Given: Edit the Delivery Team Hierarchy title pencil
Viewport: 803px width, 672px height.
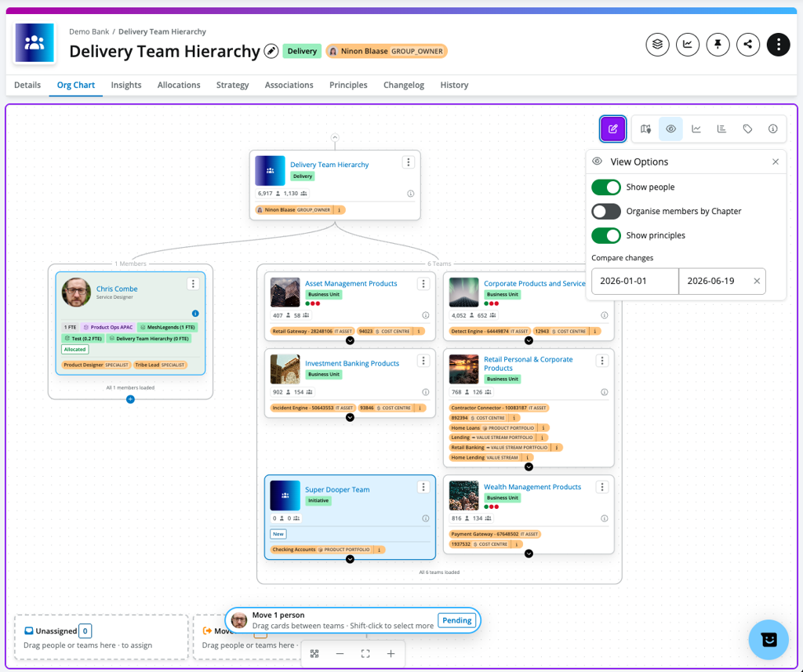Looking at the screenshot, I should [x=271, y=51].
